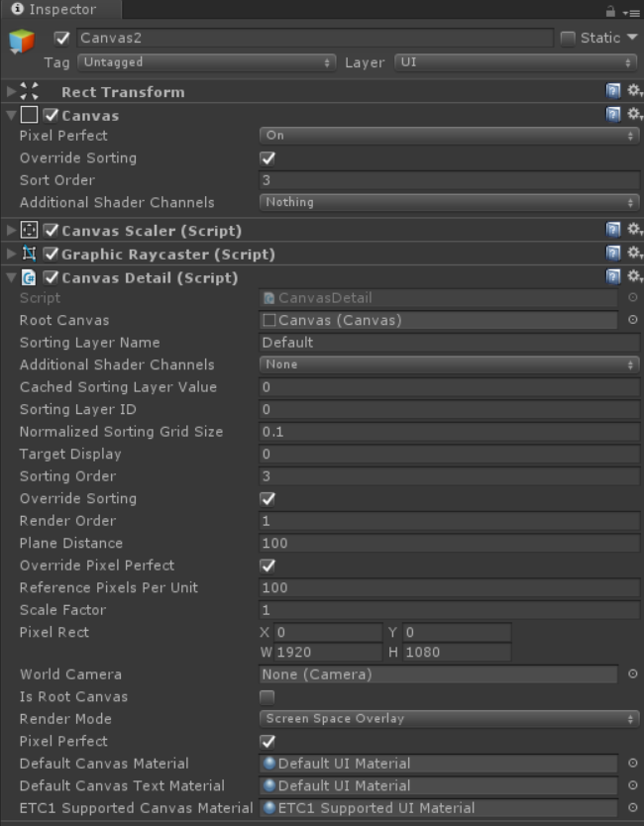The image size is (644, 826).
Task: Open object picker for Root Canvas field
Action: click(632, 320)
